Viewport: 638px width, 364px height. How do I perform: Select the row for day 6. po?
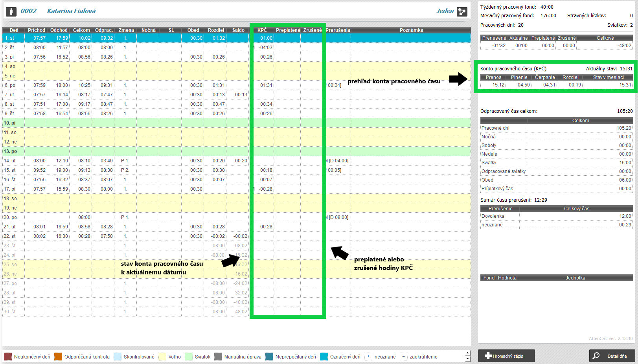(x=118, y=85)
